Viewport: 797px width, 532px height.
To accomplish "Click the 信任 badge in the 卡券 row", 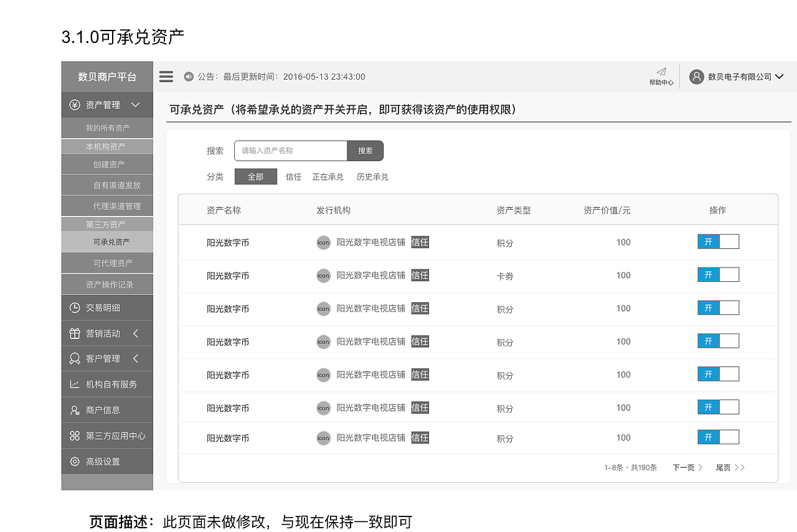I will tap(420, 275).
